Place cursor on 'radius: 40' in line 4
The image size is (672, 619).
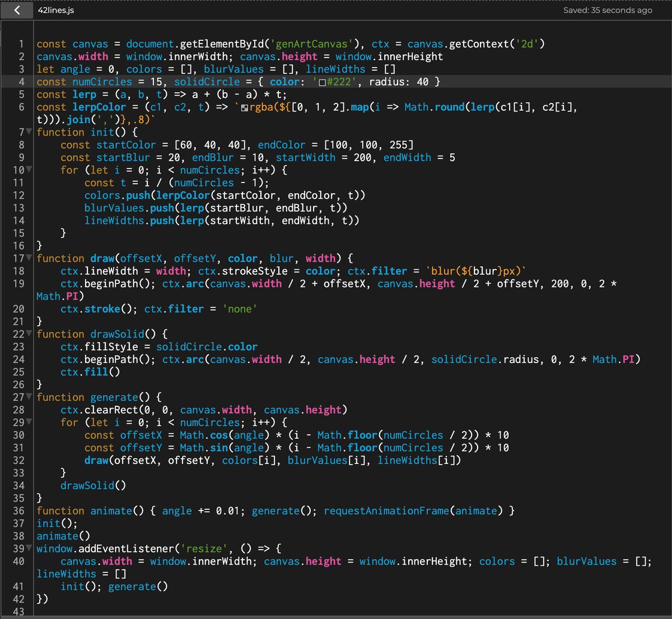pos(399,82)
